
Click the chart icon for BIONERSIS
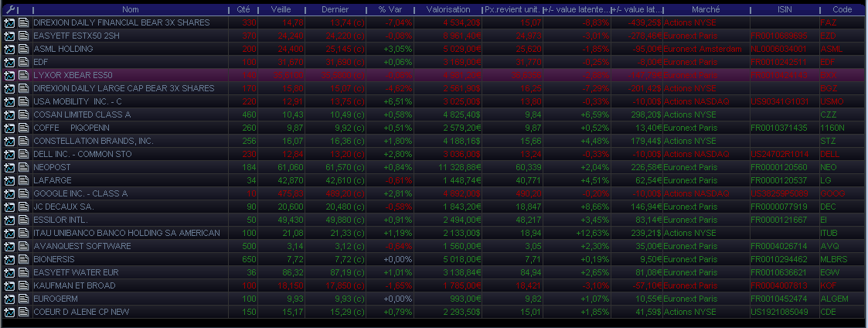coord(9,259)
